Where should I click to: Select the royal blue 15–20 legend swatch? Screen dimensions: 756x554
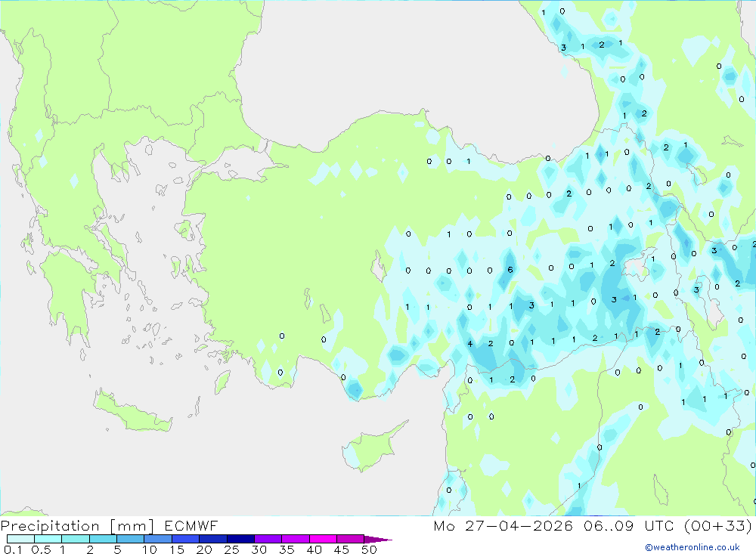[x=186, y=539]
